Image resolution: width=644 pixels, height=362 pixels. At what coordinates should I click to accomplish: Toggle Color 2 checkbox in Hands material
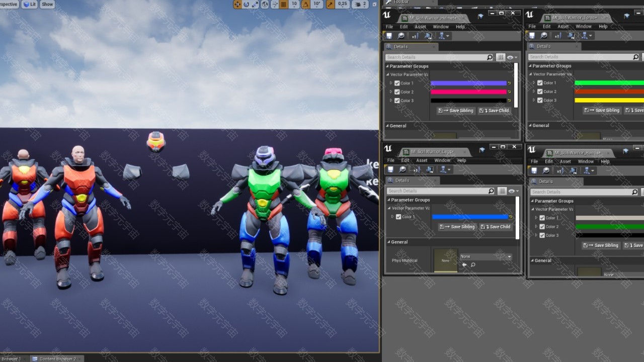pyautogui.click(x=542, y=227)
